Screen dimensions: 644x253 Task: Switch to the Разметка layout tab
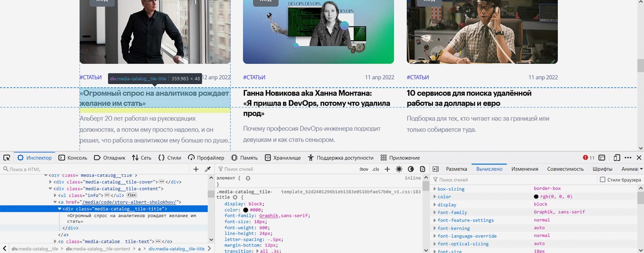pos(456,169)
